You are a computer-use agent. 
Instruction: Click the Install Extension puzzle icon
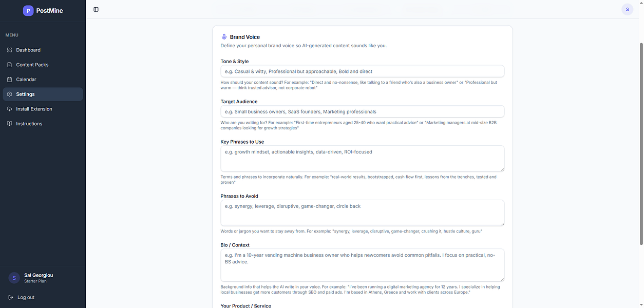(10, 109)
